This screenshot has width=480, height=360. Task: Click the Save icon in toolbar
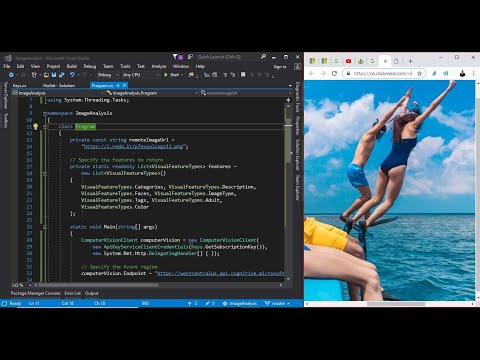54,75
